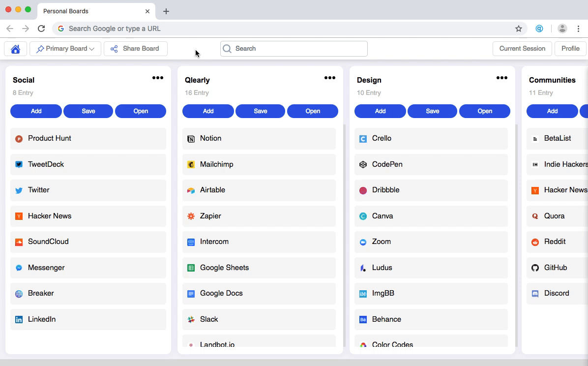Image resolution: width=588 pixels, height=366 pixels.
Task: Open the Notion entry in Qlearly
Action: click(259, 139)
